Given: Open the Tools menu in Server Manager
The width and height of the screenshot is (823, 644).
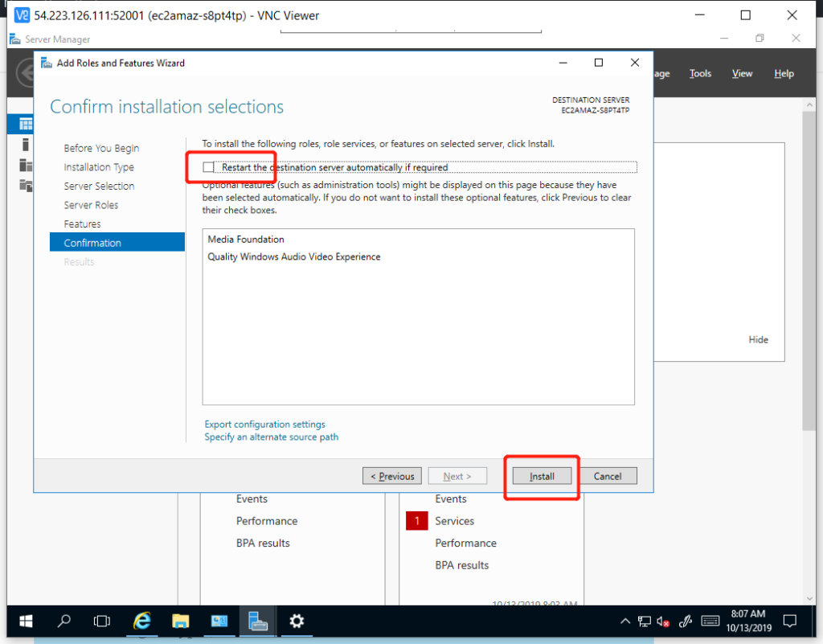Looking at the screenshot, I should (x=700, y=73).
